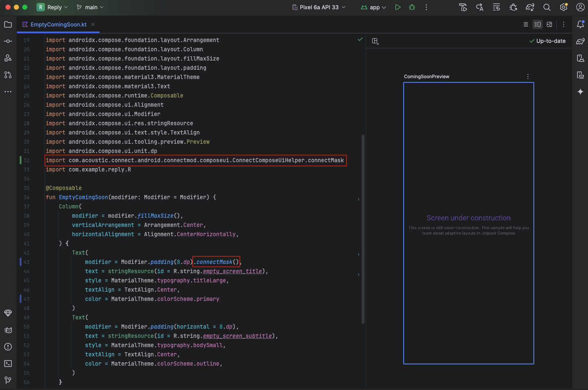Open the Git tool window

8,380
